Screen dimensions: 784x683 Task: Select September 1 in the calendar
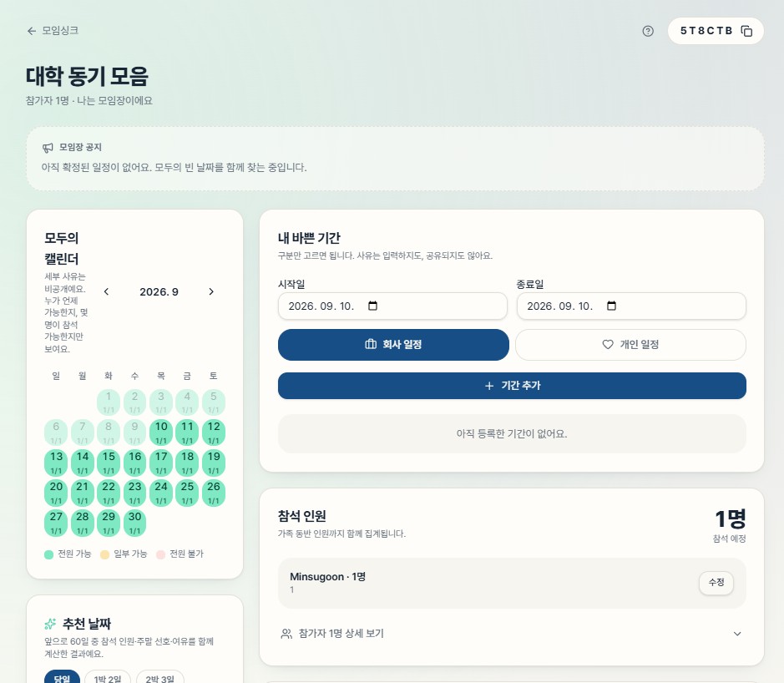109,402
